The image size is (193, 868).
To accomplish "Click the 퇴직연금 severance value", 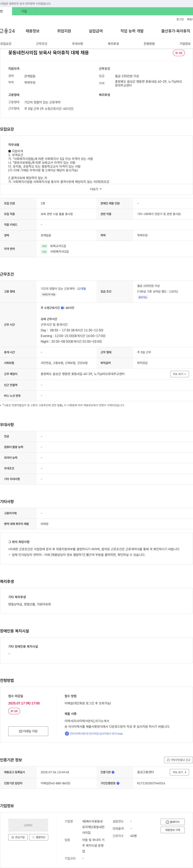I will 143,363.
